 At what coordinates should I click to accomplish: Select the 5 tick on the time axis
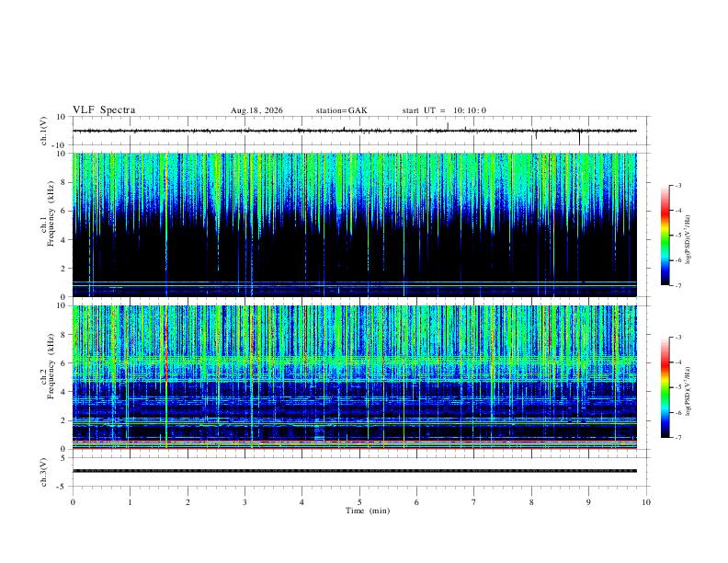[x=359, y=502]
